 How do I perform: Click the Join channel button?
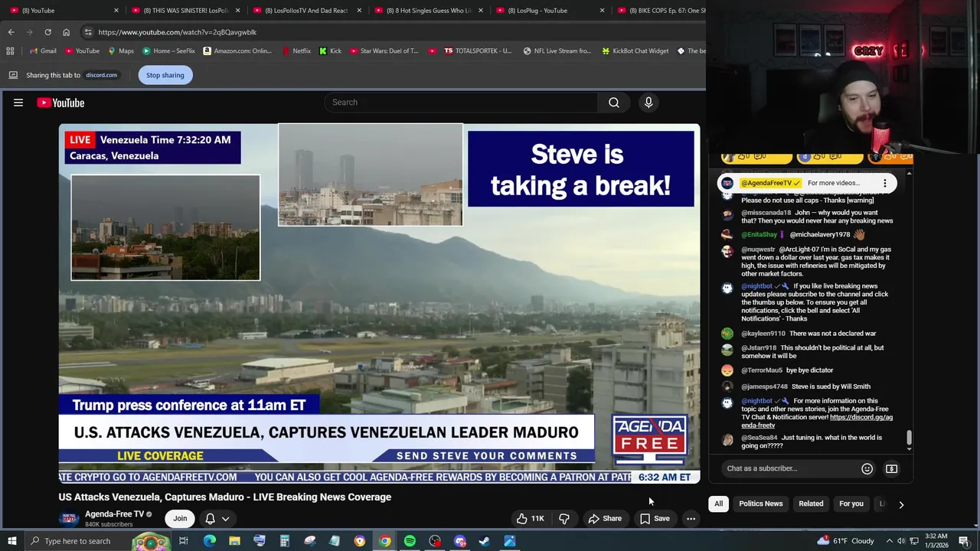(x=180, y=518)
